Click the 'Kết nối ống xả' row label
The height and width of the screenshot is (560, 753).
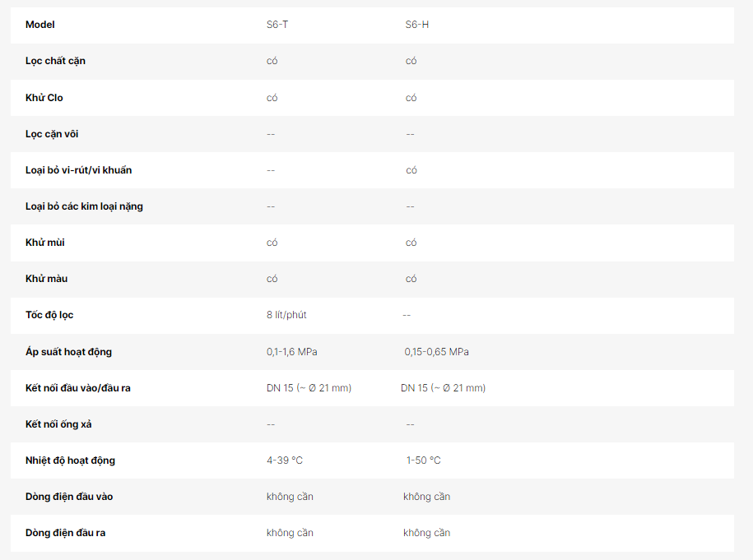click(58, 424)
